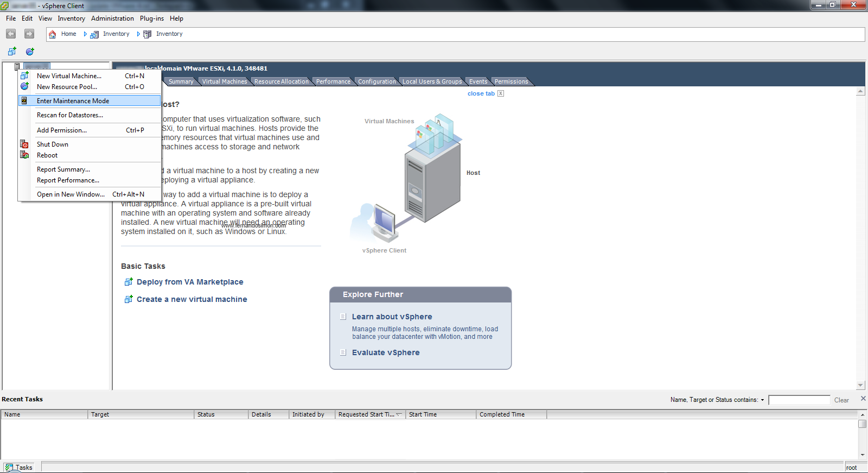Viewport: 868px width, 473px height.
Task: Choose Add Permission from context menu
Action: tap(90, 130)
